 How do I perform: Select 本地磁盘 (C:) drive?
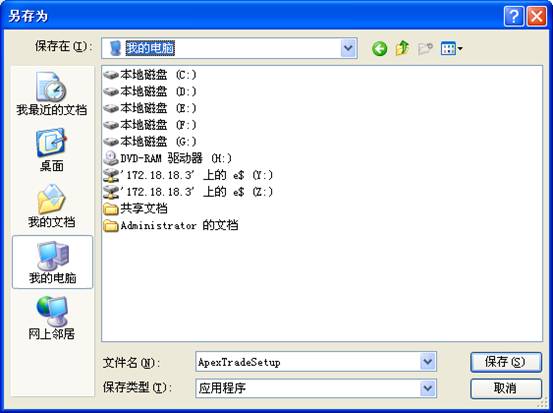pyautogui.click(x=150, y=75)
